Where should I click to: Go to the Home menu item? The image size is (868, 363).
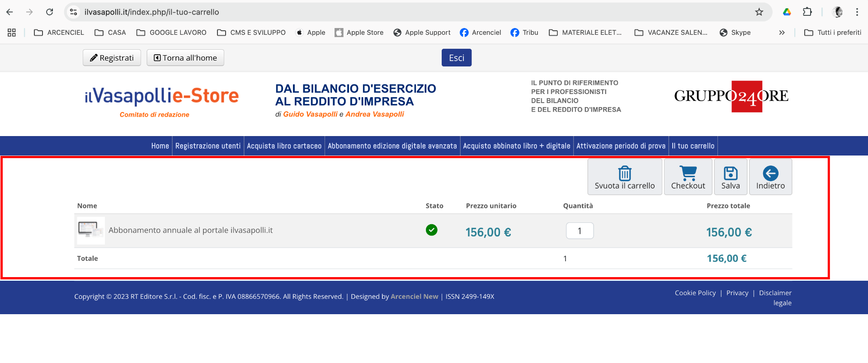point(160,146)
